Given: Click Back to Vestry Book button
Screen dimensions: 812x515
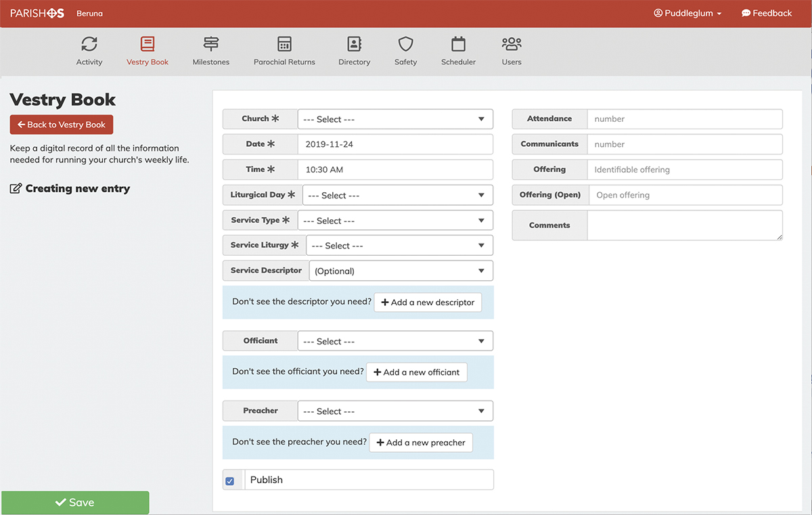Looking at the screenshot, I should coord(62,125).
